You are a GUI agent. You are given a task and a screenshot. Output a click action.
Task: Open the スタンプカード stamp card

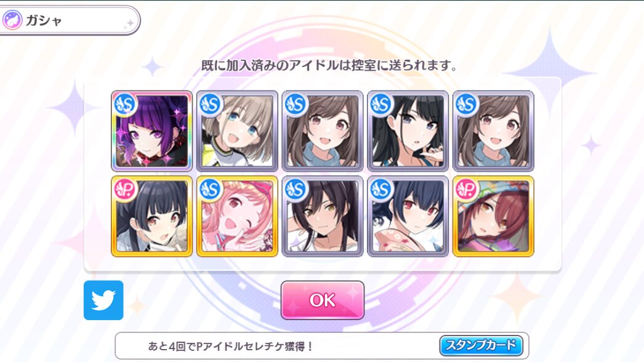[x=481, y=345]
